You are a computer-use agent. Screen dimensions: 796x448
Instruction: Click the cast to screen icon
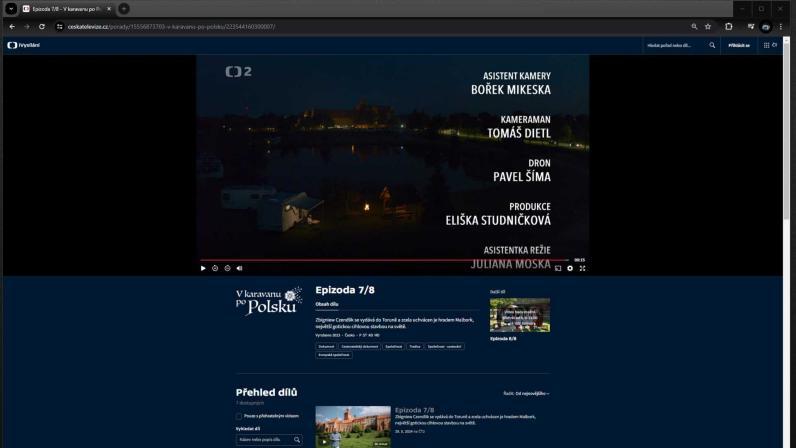(558, 268)
